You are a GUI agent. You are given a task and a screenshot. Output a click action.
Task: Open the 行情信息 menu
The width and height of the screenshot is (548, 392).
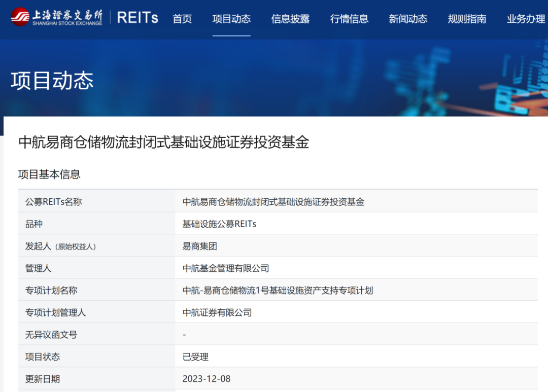coord(349,19)
